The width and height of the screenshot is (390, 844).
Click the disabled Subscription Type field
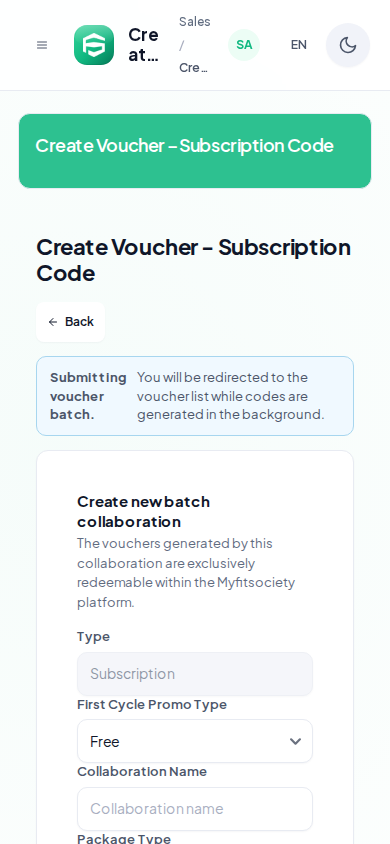(x=195, y=674)
